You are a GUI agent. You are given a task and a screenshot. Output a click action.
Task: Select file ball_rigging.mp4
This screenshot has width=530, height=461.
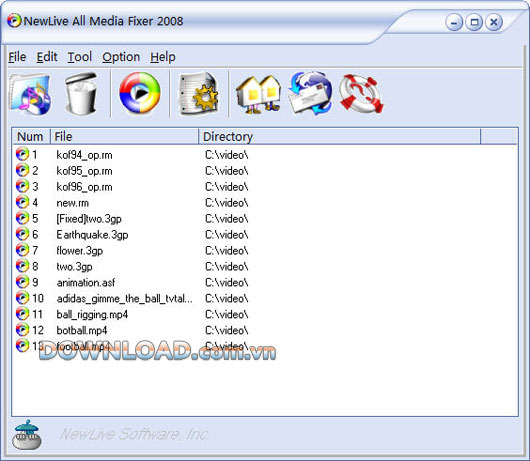[x=92, y=315]
